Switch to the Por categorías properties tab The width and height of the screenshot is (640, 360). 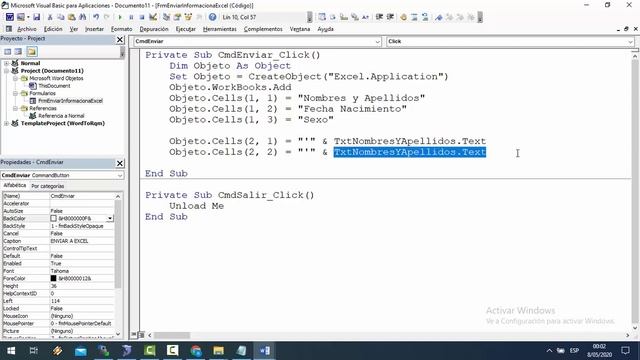coord(48,186)
